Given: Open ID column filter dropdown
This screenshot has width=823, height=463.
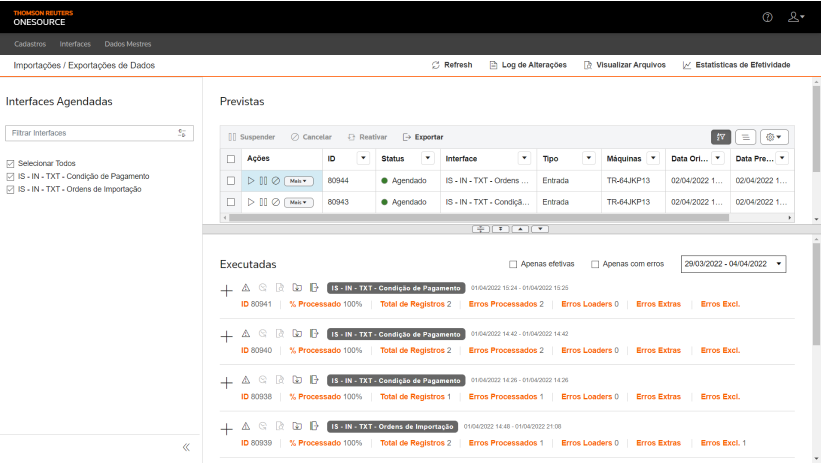Looking at the screenshot, I should click(363, 158).
